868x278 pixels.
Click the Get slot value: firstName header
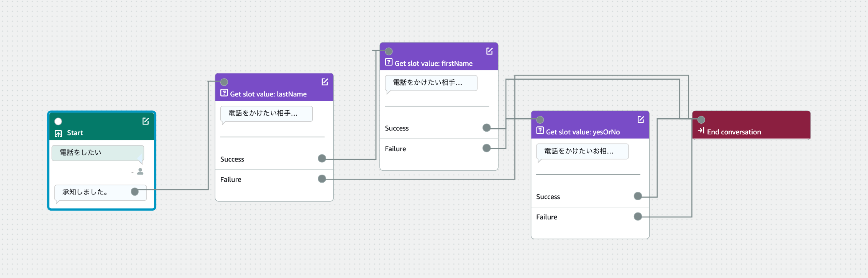[433, 64]
